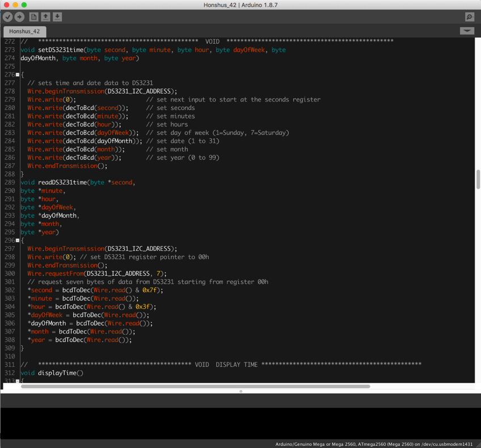Click line number 275 in the gutter
481x448 pixels.
point(10,66)
